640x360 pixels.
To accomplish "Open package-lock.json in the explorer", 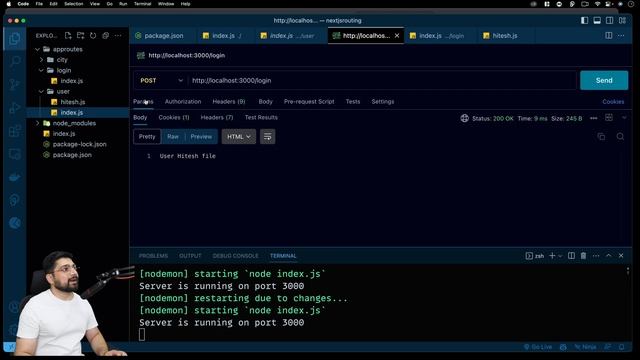I will [x=79, y=144].
